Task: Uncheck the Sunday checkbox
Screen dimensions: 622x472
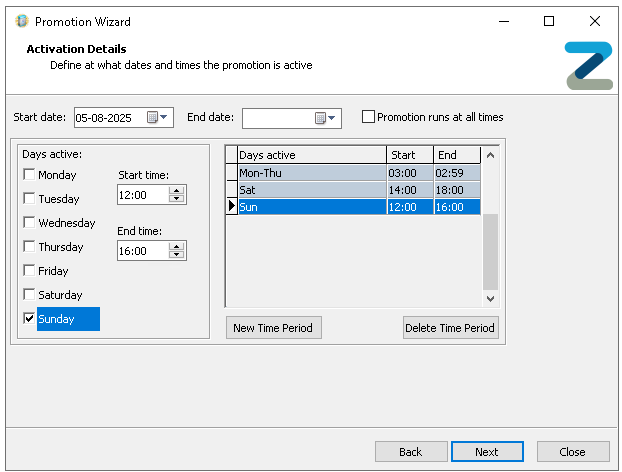Action: tap(30, 319)
